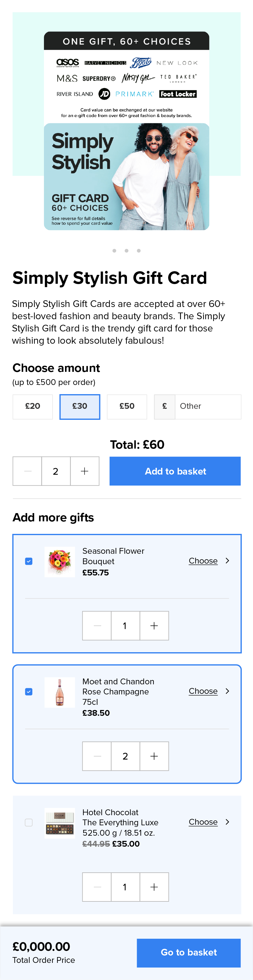Expand Seasonal Flower Bouquet options chevron
This screenshot has height=980, width=253.
point(228,561)
